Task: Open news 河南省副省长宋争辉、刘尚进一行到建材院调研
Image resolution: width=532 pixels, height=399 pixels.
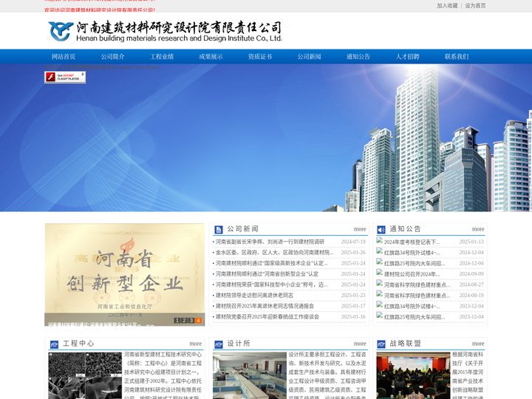Action: (x=270, y=242)
